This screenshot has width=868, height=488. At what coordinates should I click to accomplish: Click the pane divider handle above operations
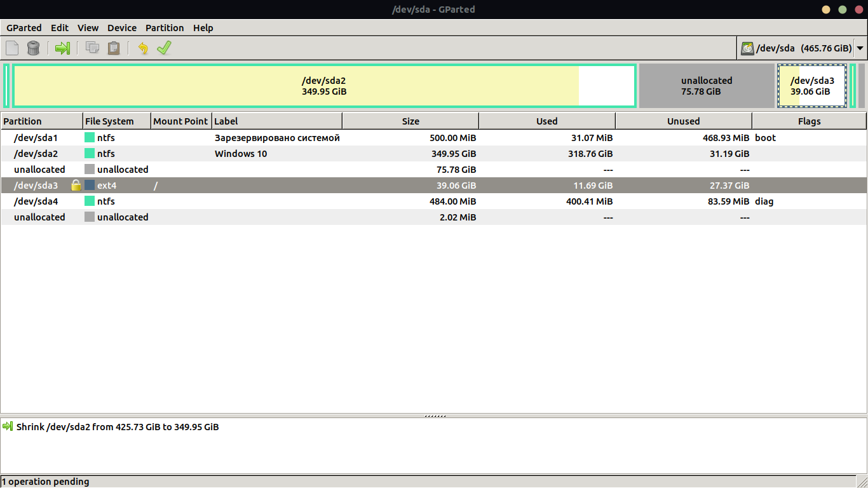[434, 416]
